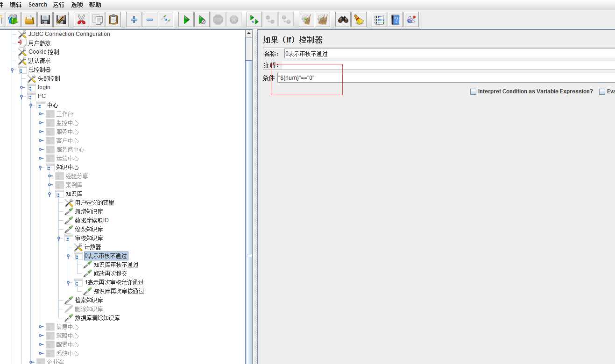The height and width of the screenshot is (364, 615).
Task: Expand the 工作台 node handle
Action: tap(41, 114)
